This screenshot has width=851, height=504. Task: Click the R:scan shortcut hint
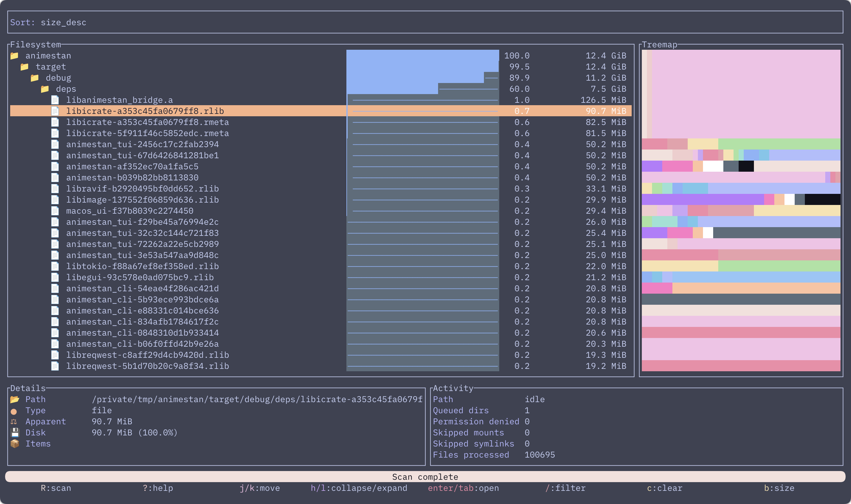coord(56,488)
